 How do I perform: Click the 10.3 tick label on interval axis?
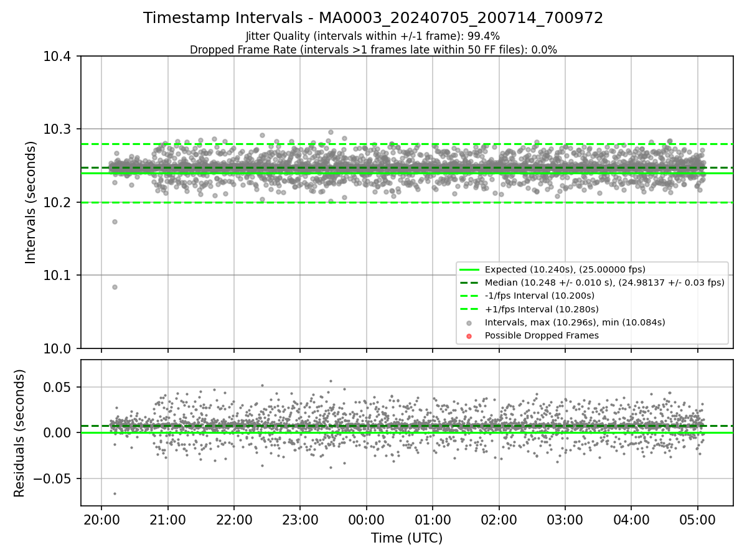point(59,129)
